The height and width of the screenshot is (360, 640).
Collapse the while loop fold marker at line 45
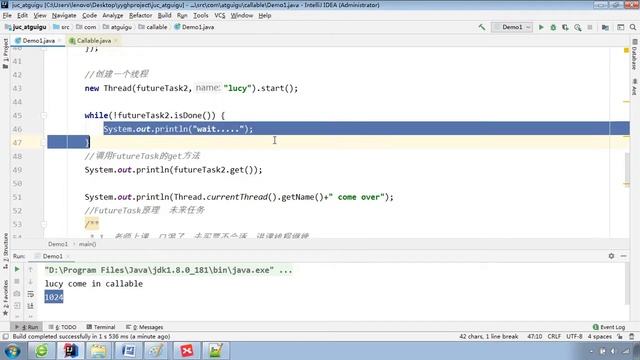point(44,116)
